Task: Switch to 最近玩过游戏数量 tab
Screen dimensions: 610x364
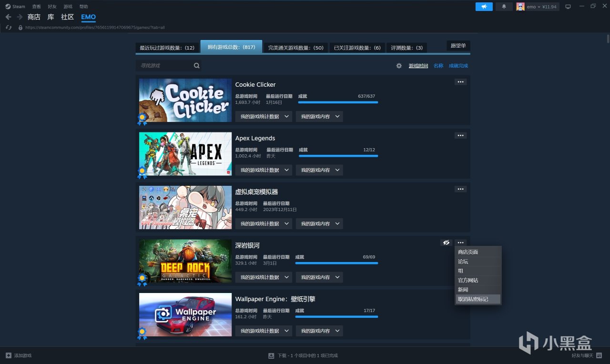Action: click(x=167, y=48)
